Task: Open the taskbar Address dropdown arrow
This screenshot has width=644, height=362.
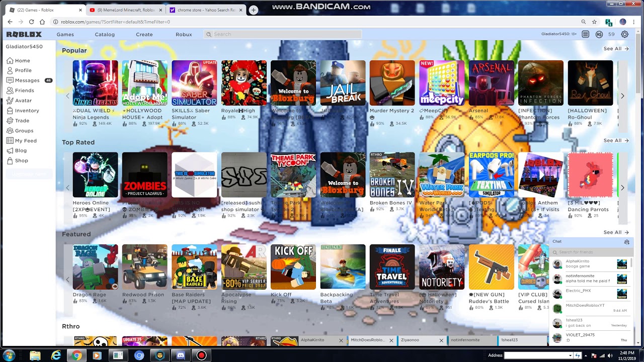Action: (570, 355)
